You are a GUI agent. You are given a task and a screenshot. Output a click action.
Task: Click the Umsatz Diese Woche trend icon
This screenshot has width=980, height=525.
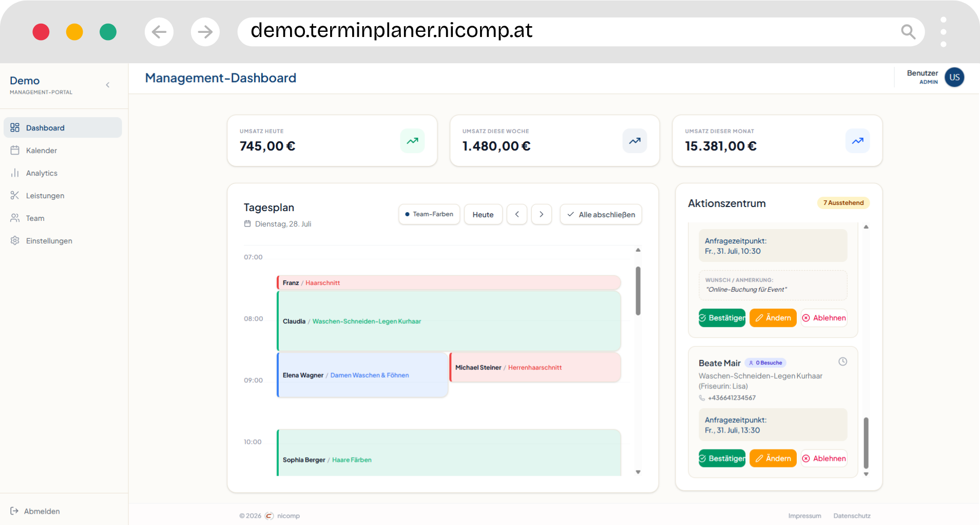coord(635,141)
